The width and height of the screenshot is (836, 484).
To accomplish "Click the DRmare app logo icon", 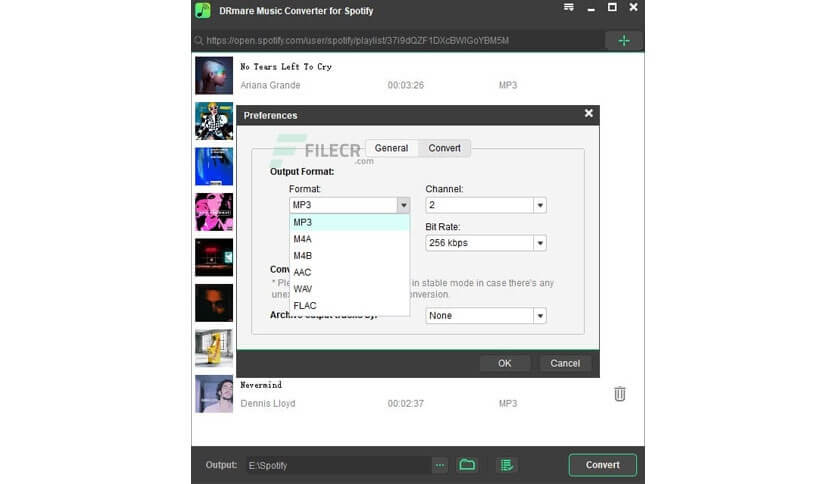I will (203, 10).
